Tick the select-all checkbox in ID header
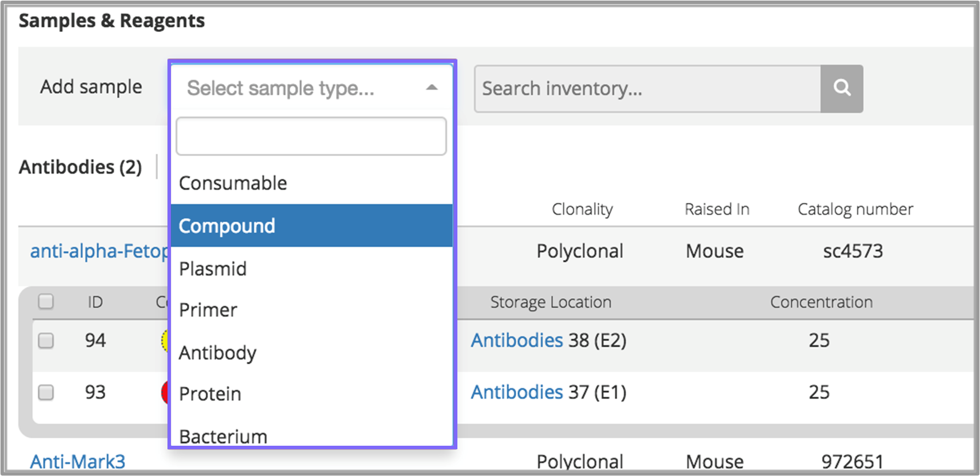 coord(46,301)
